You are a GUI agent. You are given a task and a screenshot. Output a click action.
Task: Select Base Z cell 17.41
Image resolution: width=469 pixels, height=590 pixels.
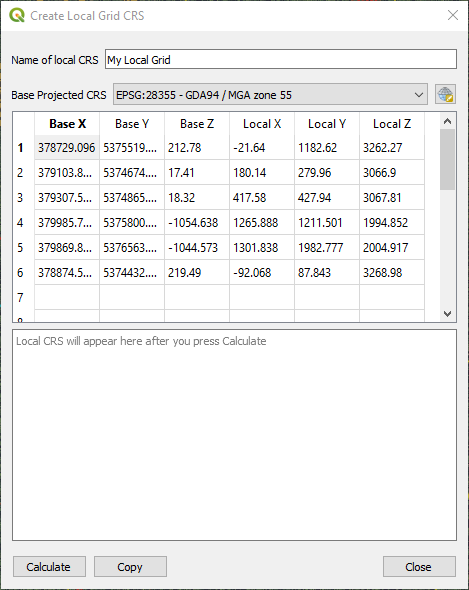[x=197, y=172]
